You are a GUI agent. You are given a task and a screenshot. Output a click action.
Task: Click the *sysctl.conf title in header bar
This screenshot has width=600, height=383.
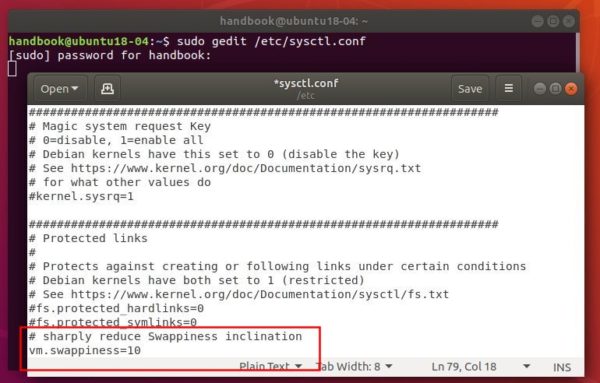pos(306,83)
